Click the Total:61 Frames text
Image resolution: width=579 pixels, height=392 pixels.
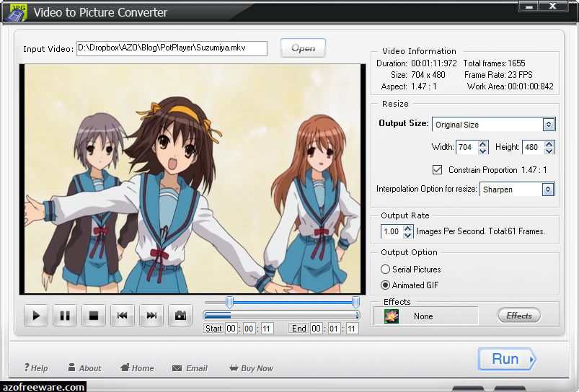516,231
